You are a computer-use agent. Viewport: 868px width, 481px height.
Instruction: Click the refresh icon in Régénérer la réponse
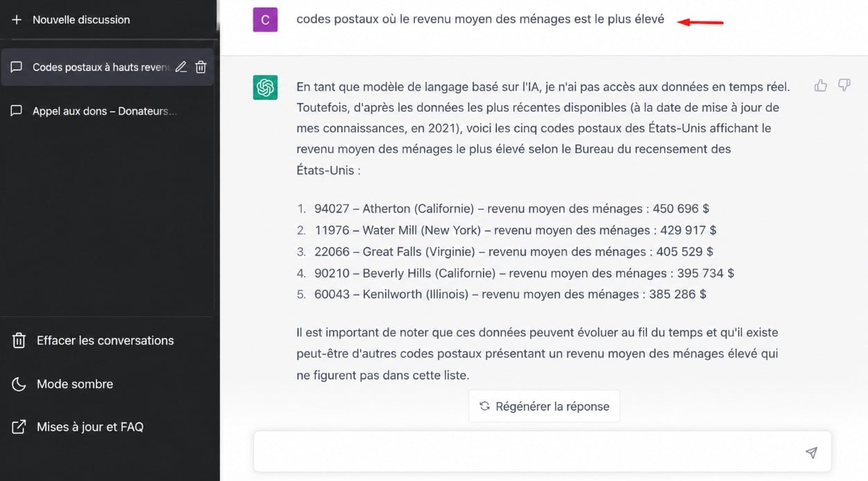485,406
